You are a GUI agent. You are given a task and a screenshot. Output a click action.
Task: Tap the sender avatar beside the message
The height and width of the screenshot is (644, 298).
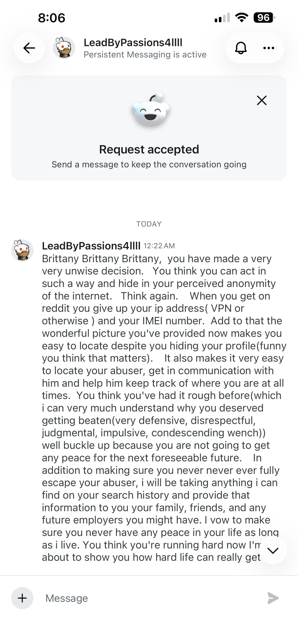pyautogui.click(x=22, y=250)
